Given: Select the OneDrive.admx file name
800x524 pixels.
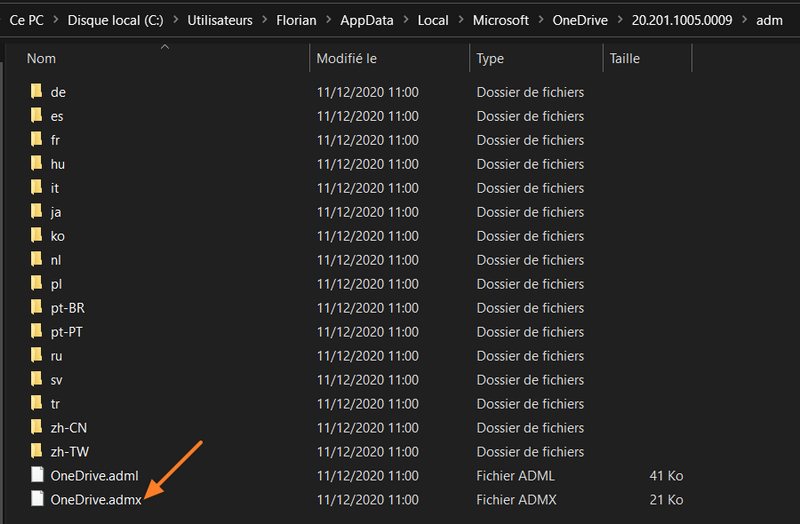Looking at the screenshot, I should click(96, 500).
